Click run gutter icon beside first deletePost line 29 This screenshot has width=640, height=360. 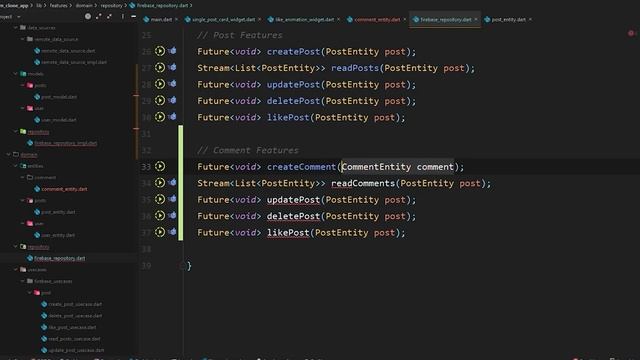pos(160,100)
